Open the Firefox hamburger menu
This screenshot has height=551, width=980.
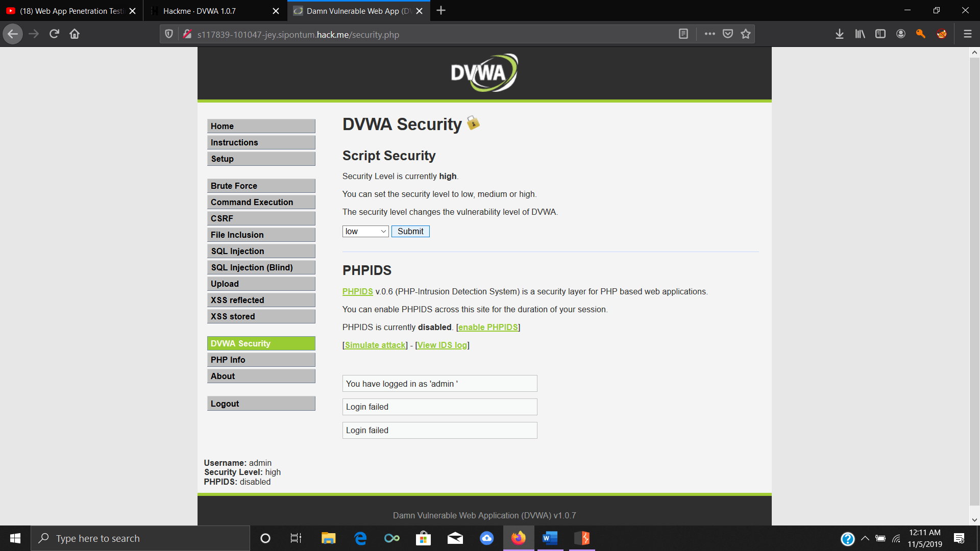point(967,34)
